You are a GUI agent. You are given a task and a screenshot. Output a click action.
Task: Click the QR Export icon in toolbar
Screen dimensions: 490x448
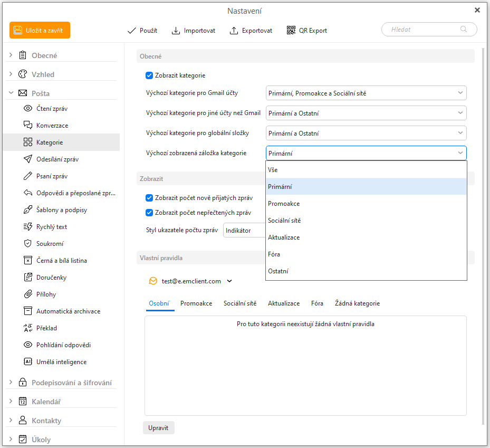(291, 31)
